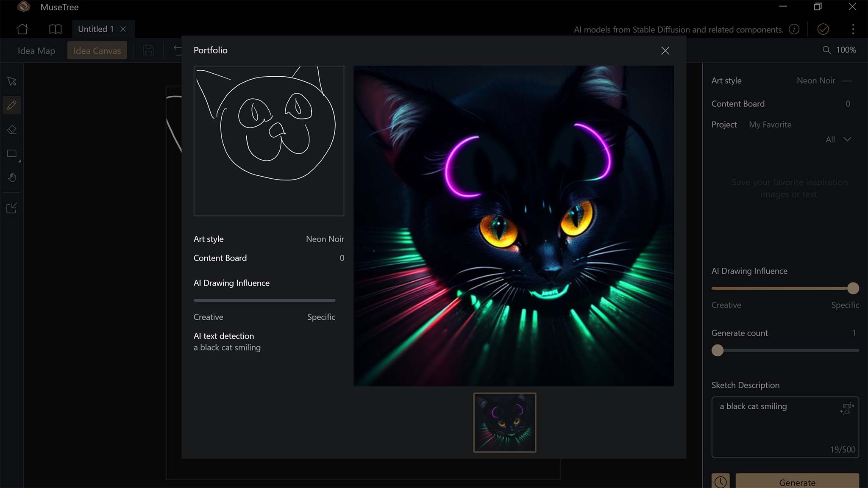Click Generate button to create image
The height and width of the screenshot is (488, 868).
(797, 482)
